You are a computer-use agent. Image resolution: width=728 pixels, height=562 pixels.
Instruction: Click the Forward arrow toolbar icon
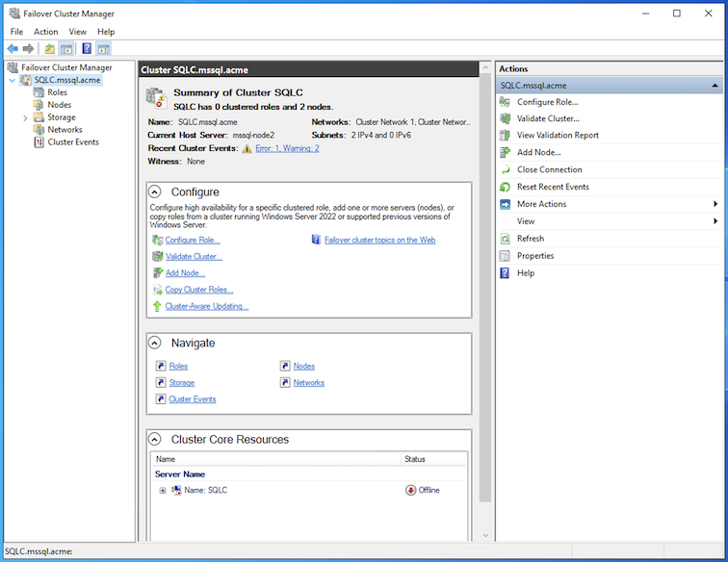point(28,48)
